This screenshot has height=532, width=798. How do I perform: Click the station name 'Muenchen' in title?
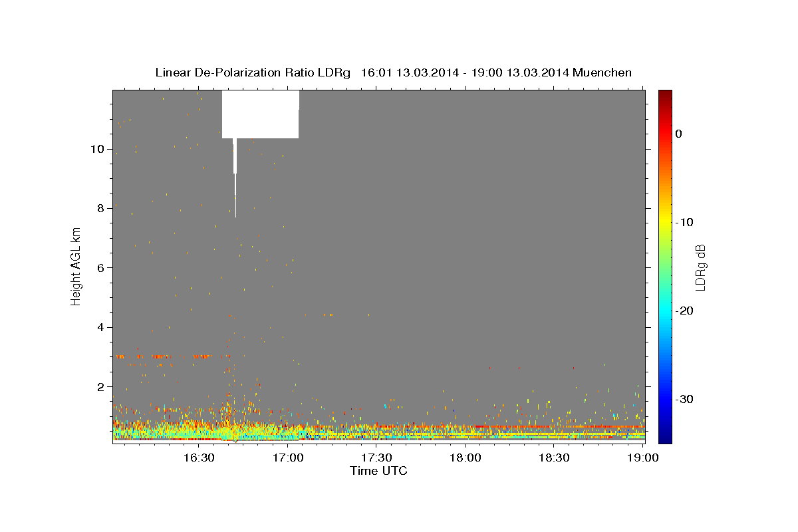(602, 72)
